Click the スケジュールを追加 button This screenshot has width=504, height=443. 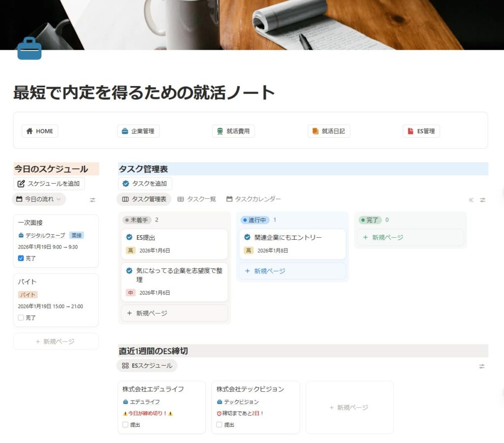coord(47,183)
